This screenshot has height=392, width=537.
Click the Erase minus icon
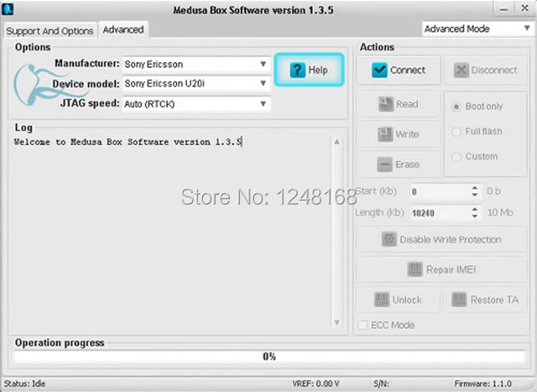pyautogui.click(x=384, y=165)
